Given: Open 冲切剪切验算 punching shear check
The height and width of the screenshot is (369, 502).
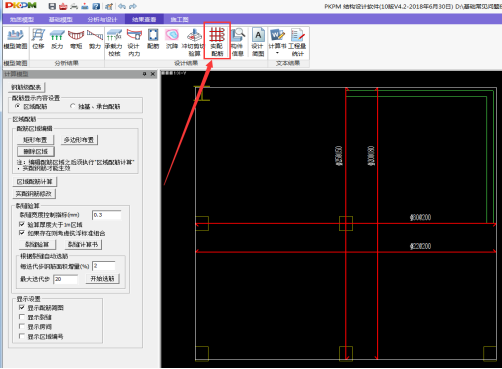Looking at the screenshot, I should [193, 42].
